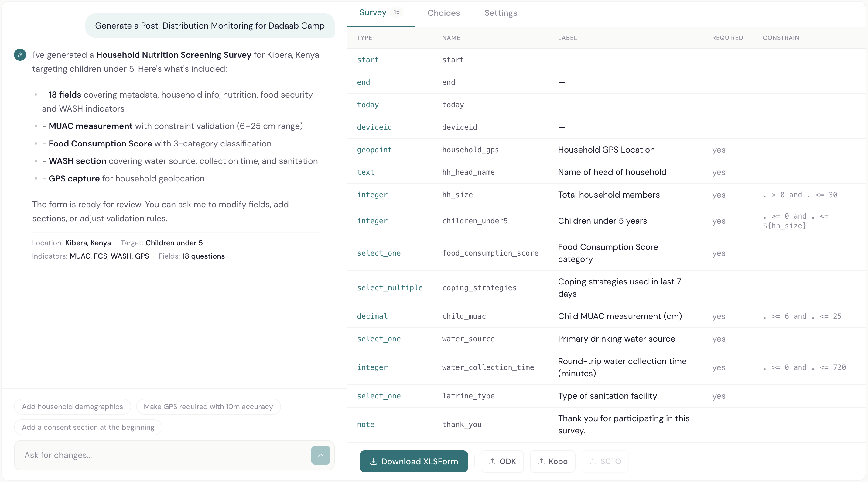Click the Kobo upload icon
Viewport: 868px width, 482px height.
point(541,461)
